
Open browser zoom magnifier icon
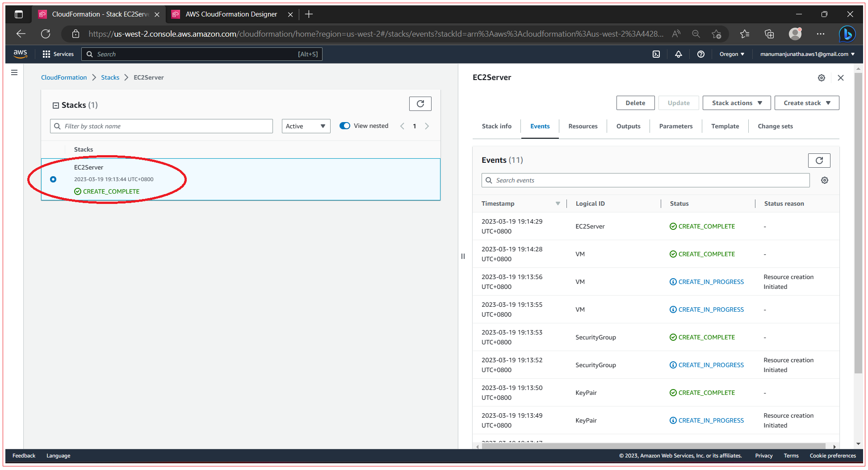pos(696,34)
